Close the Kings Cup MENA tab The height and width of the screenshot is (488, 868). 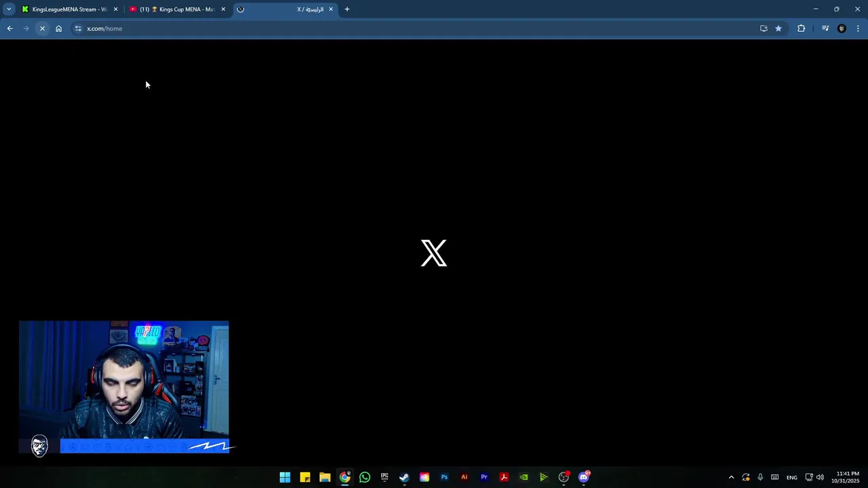(x=223, y=9)
